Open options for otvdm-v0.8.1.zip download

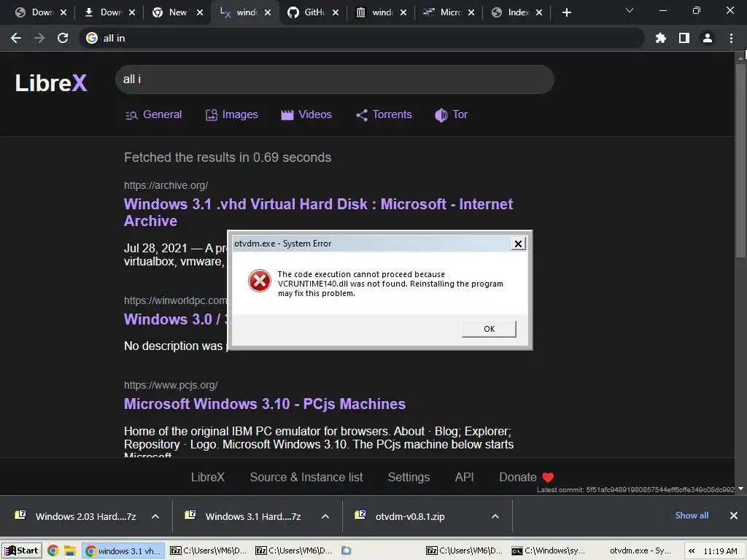495,517
